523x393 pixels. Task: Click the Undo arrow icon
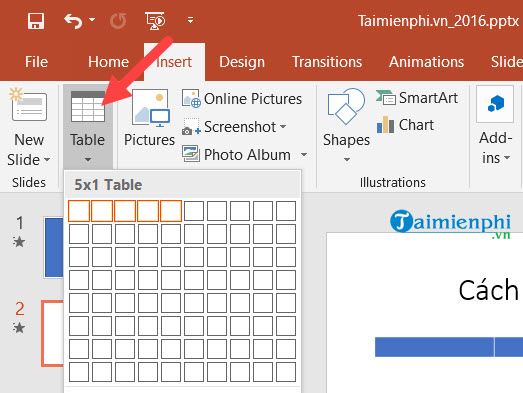pyautogui.click(x=73, y=21)
